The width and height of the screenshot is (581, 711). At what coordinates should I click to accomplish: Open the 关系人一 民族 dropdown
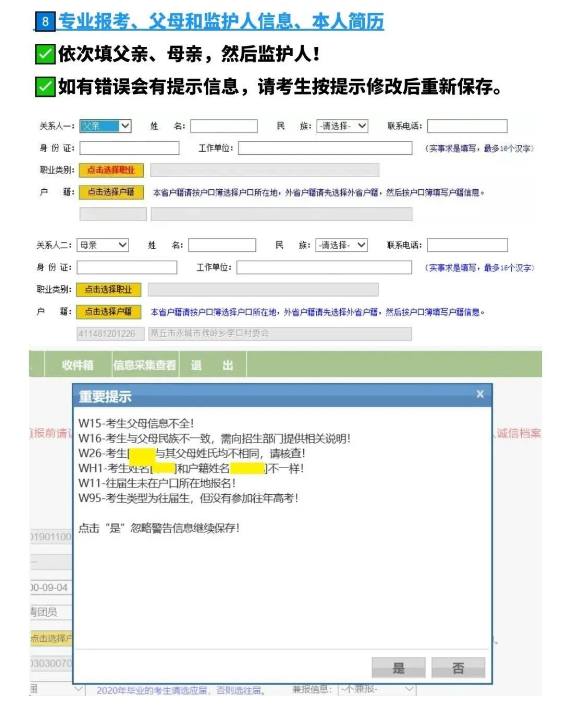pyautogui.click(x=342, y=126)
